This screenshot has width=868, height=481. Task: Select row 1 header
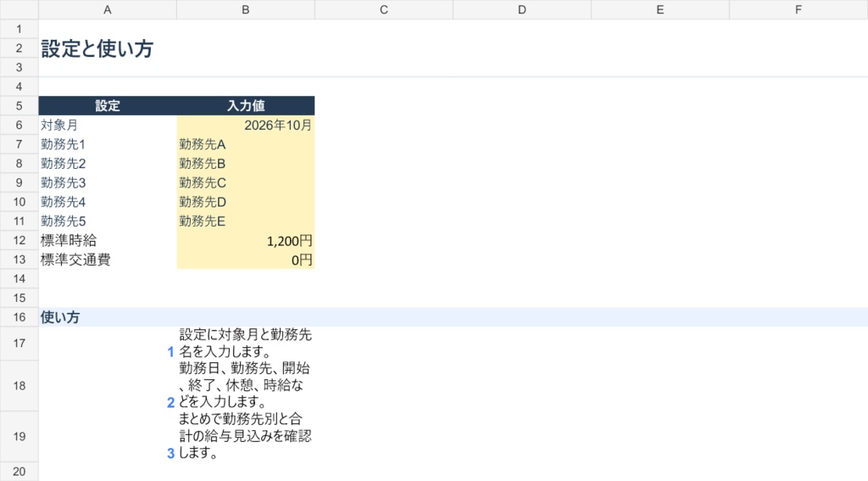click(x=19, y=29)
